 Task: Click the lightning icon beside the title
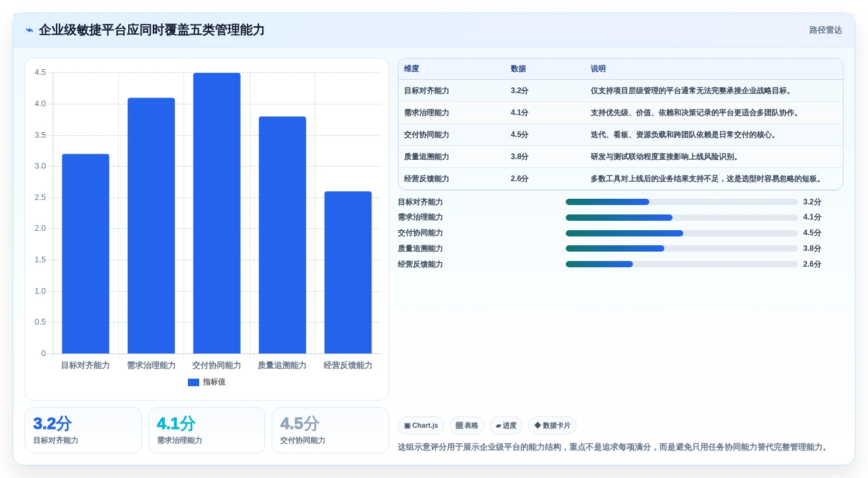30,30
